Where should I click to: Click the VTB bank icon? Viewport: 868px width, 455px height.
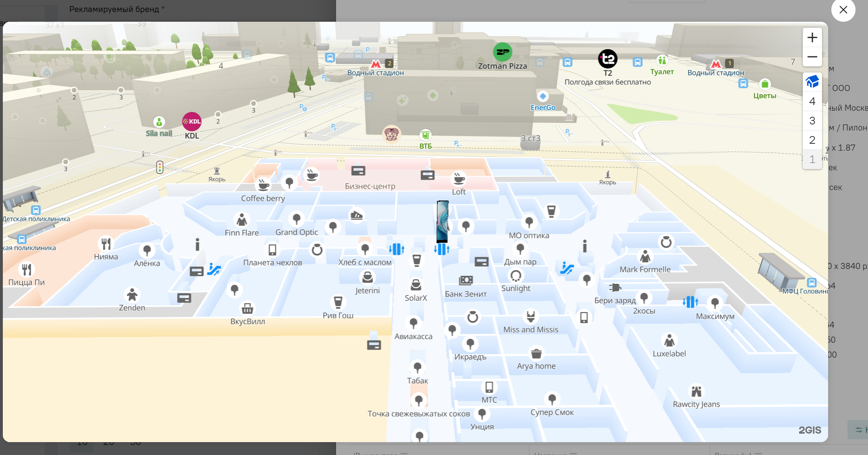point(426,135)
